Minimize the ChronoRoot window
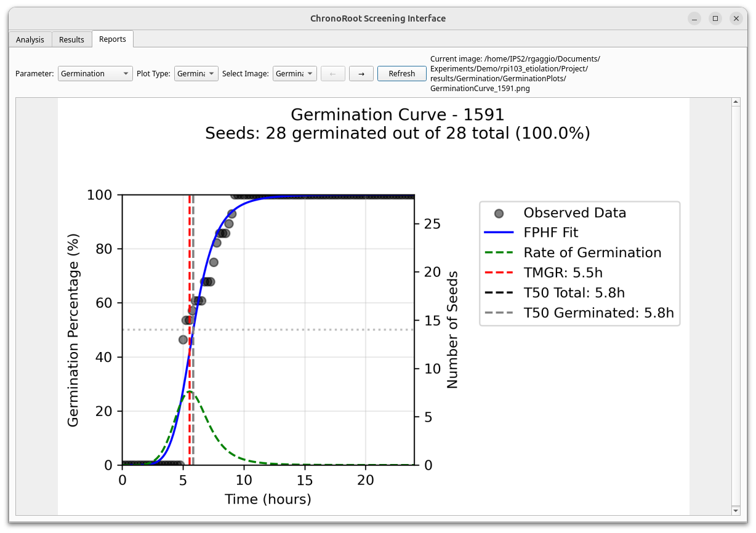This screenshot has width=756, height=533. click(x=694, y=18)
